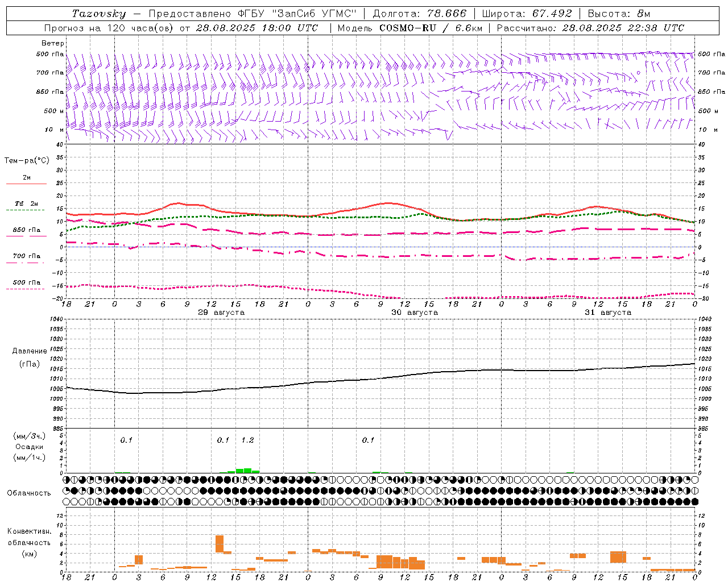Click the 'Давление' pressure panel label
Screen dimensions: 728x582
[x=28, y=351]
